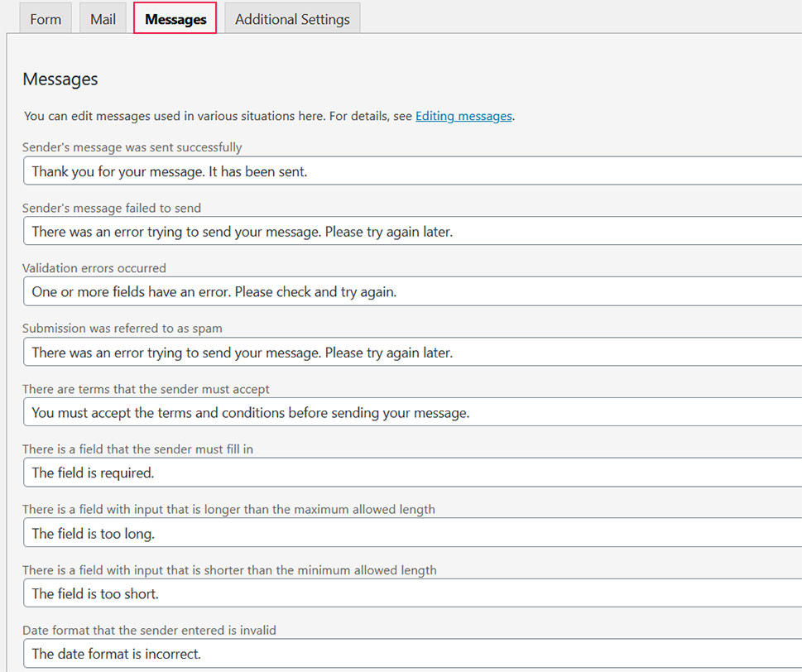
Task: Open the Mail tab
Action: pos(102,18)
